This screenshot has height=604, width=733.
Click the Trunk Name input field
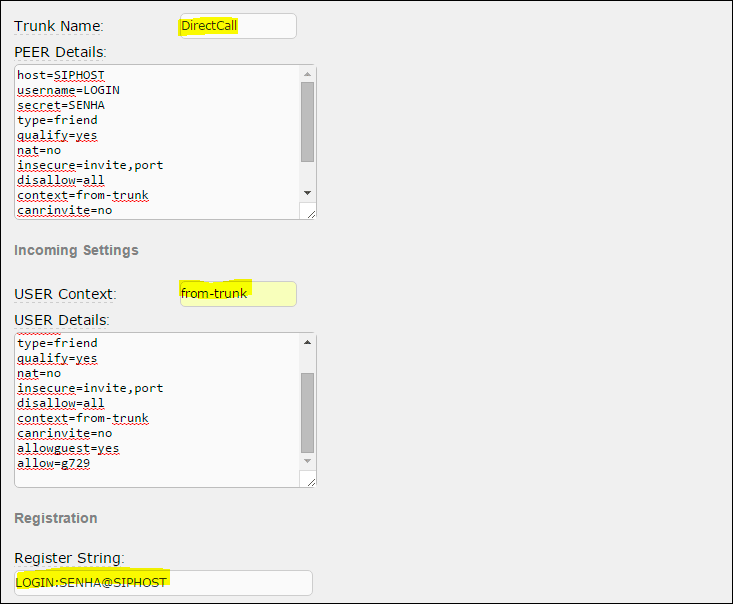pyautogui.click(x=238, y=26)
